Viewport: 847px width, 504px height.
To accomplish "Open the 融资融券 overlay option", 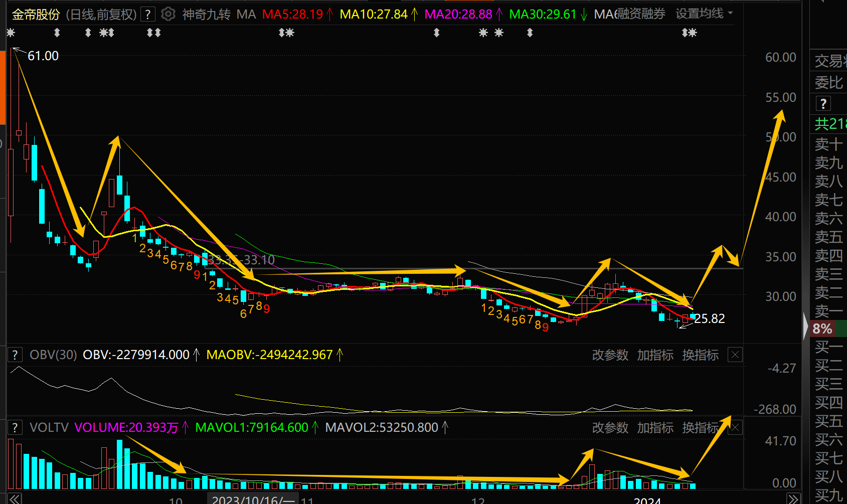I will 641,14.
